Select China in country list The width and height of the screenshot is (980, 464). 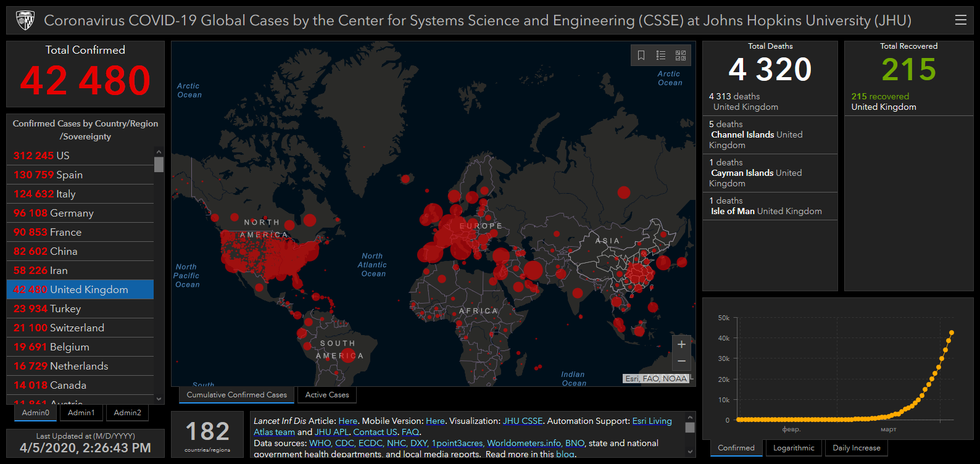(80, 251)
